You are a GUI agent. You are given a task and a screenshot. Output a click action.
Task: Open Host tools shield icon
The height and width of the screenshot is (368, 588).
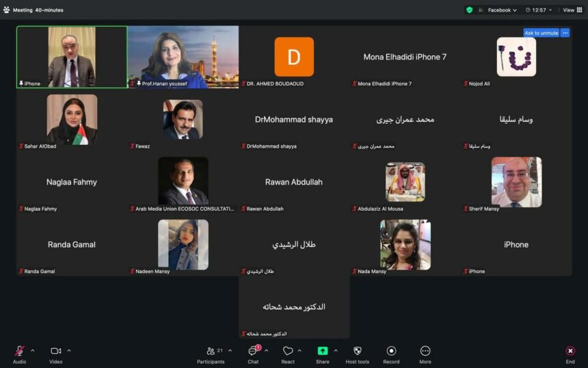357,352
